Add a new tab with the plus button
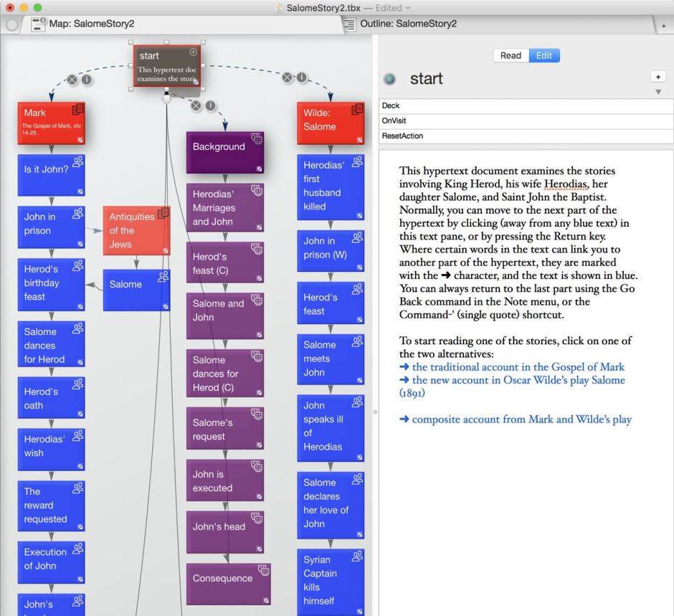Screen dimensions: 674x616 (663, 25)
